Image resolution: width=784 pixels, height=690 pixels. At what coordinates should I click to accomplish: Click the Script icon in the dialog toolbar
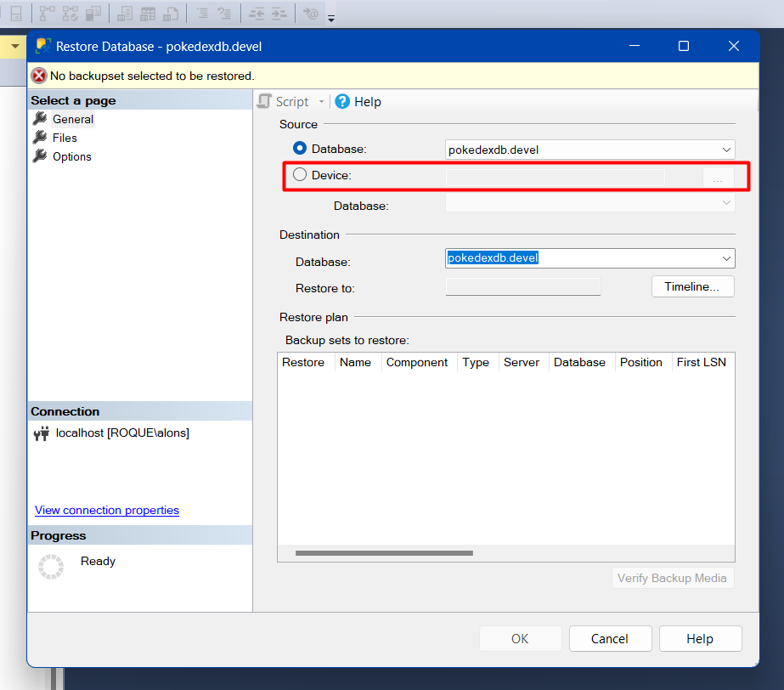point(265,101)
